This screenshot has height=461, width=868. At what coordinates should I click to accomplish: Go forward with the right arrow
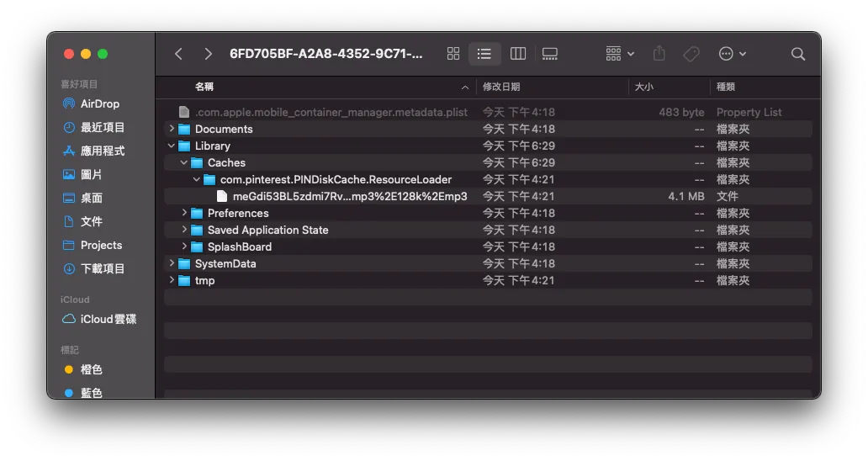coord(208,54)
